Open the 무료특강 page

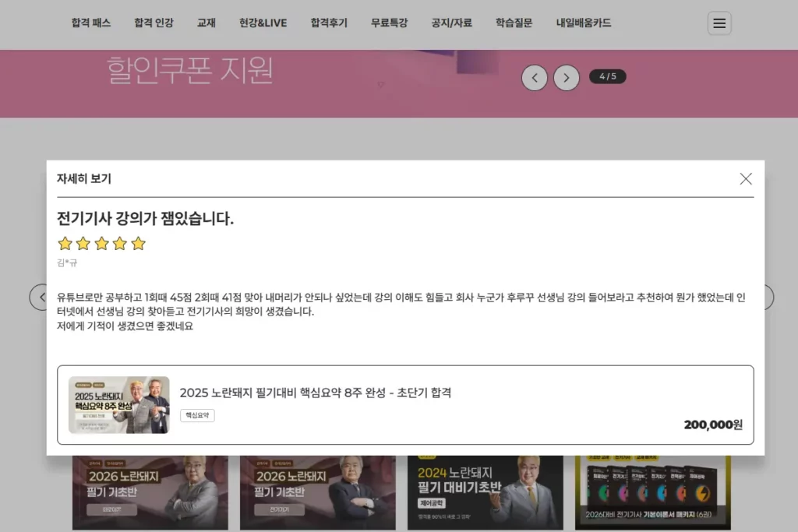(388, 23)
